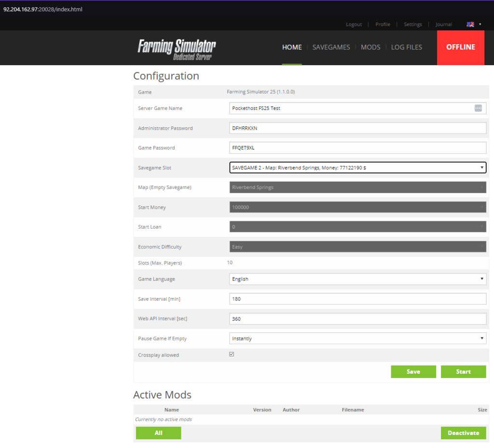
Task: Toggle the Crossplay allowed checkbox
Action: pyautogui.click(x=232, y=354)
